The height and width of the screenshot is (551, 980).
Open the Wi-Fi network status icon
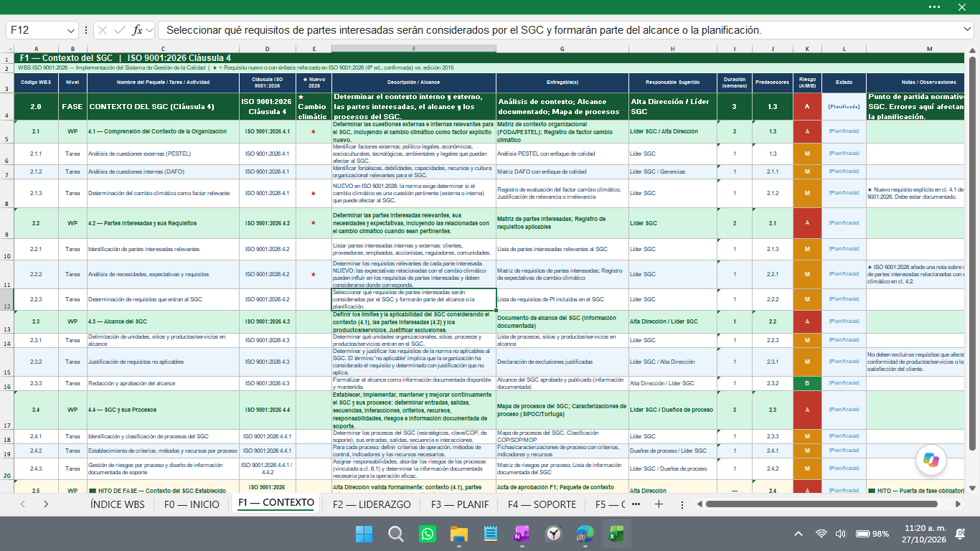pos(821,534)
